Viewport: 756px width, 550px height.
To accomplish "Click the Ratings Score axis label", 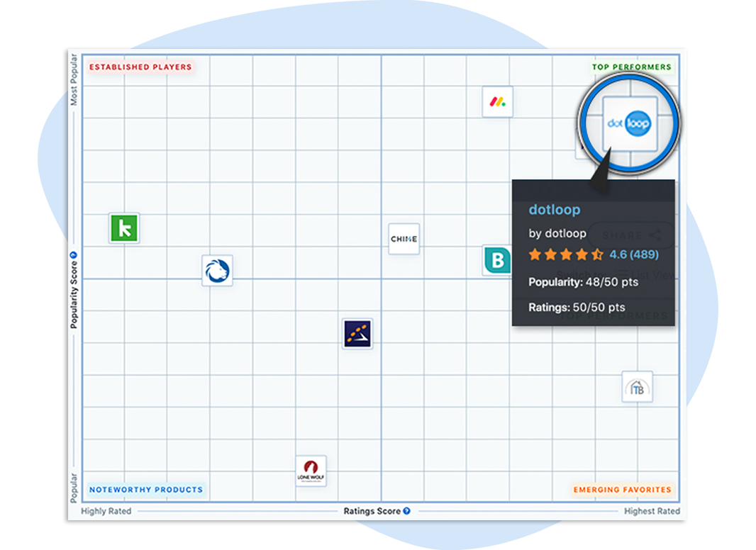I will point(372,511).
